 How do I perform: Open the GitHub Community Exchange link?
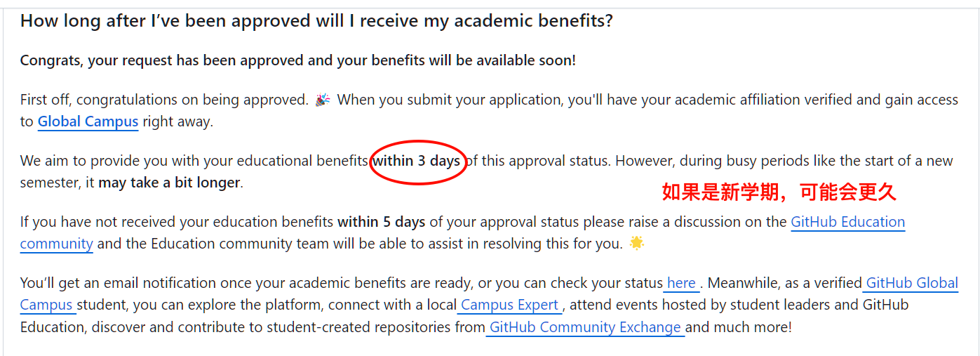pyautogui.click(x=585, y=327)
